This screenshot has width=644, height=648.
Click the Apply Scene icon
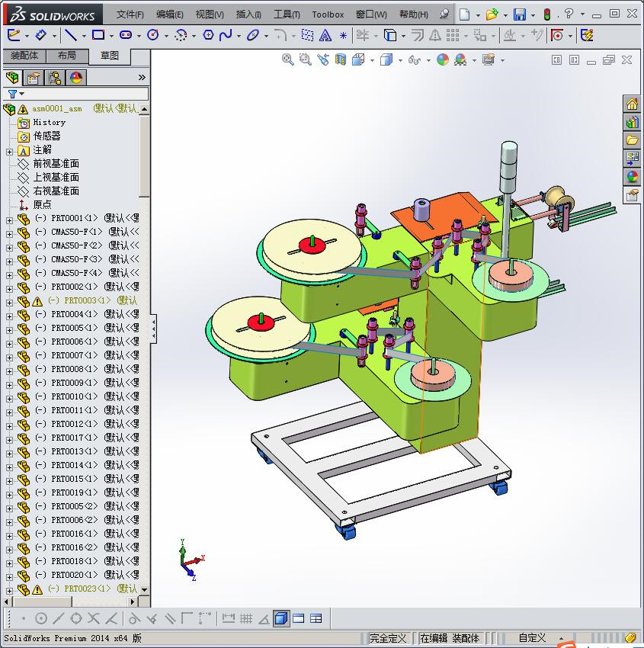click(460, 60)
